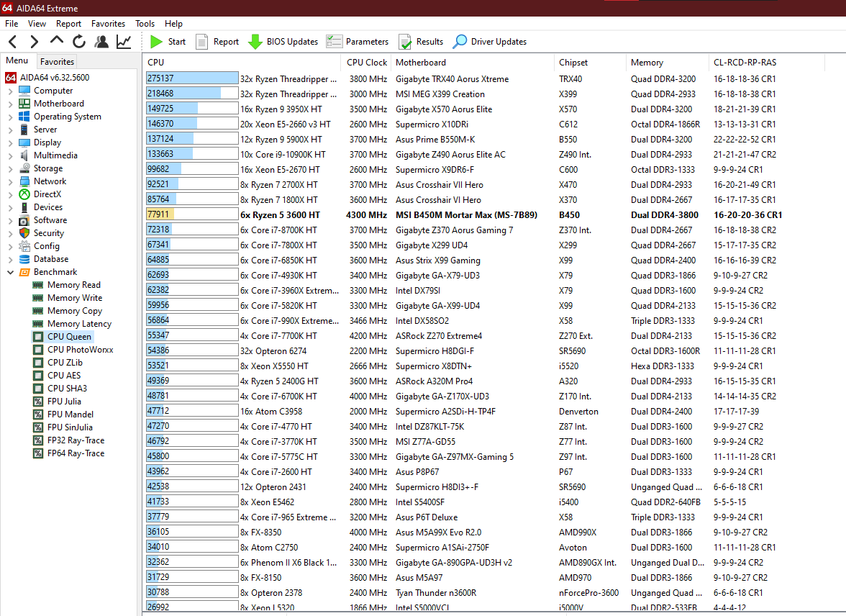
Task: Click the Server tower icon
Action: point(24,130)
